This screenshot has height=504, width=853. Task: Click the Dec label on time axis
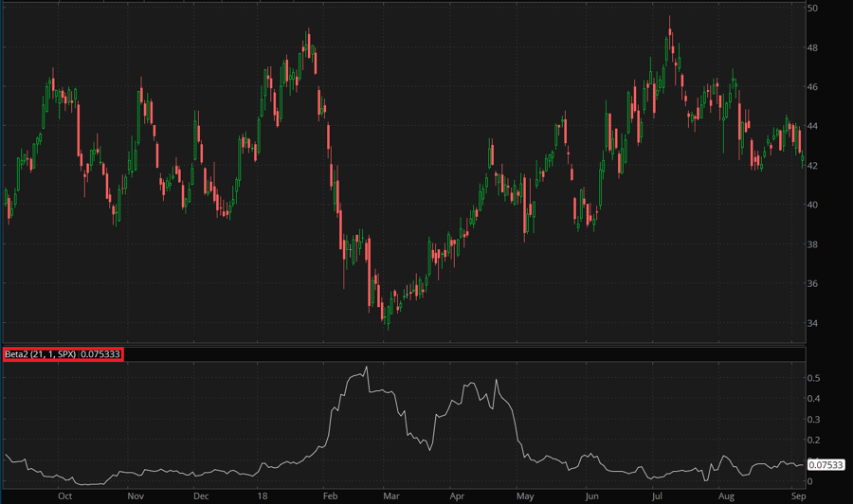point(201,495)
